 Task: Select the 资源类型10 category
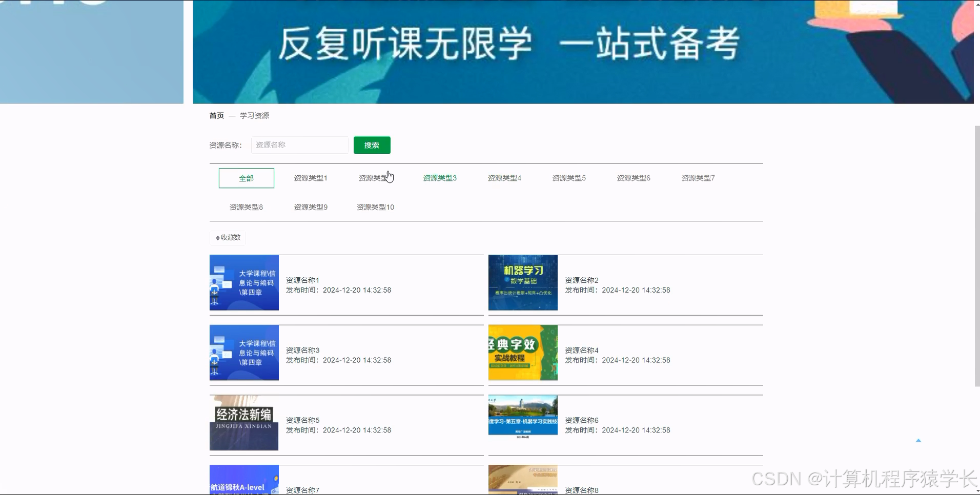(375, 207)
